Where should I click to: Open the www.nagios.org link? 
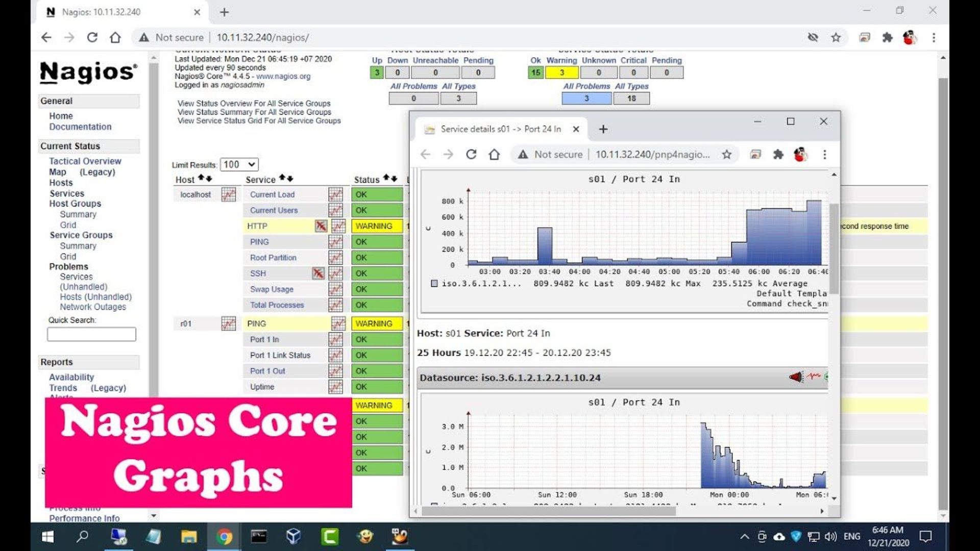pos(283,76)
